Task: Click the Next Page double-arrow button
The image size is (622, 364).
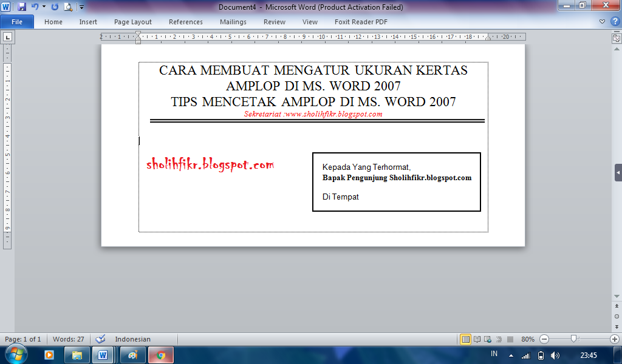Action: [x=617, y=327]
